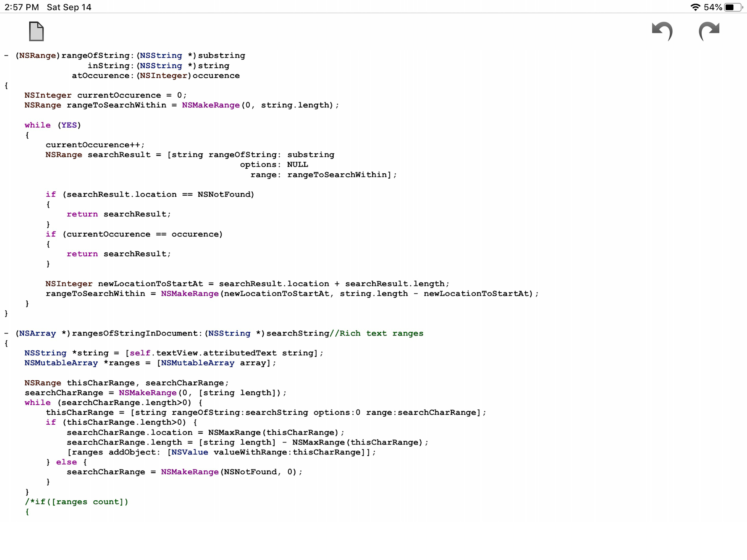Tap the document file icon
The image size is (747, 560).
pos(36,31)
